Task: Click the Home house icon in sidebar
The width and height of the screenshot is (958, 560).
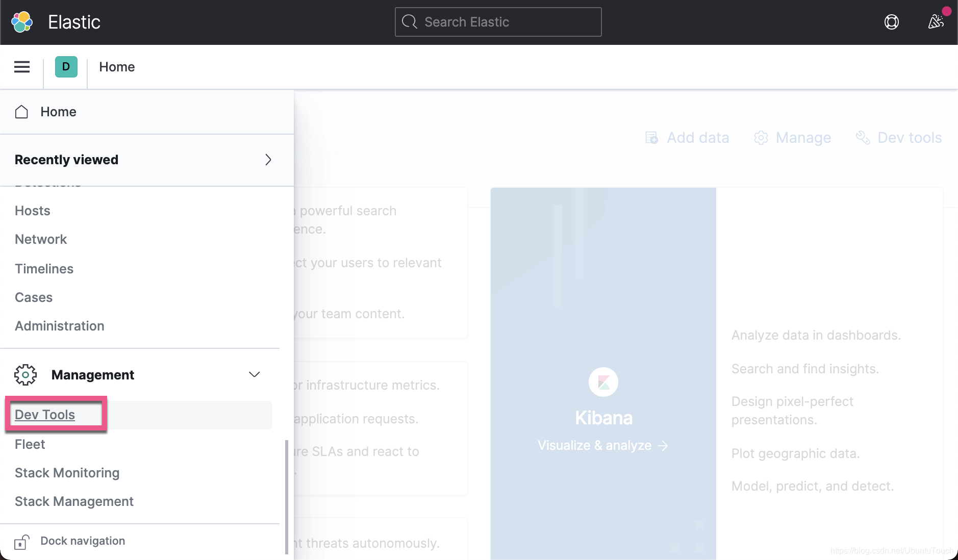Action: pos(21,112)
